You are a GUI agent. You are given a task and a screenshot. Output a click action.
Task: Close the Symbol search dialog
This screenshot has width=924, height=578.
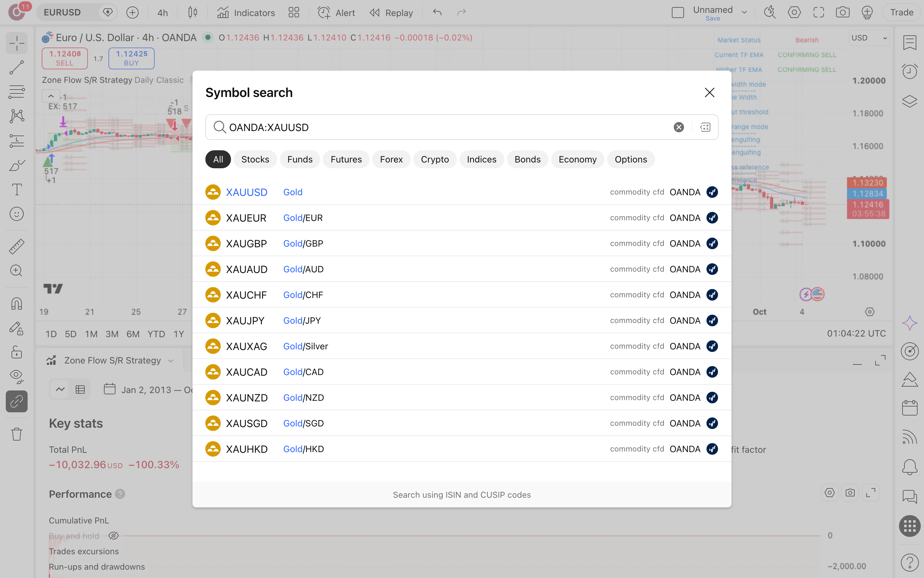click(709, 92)
